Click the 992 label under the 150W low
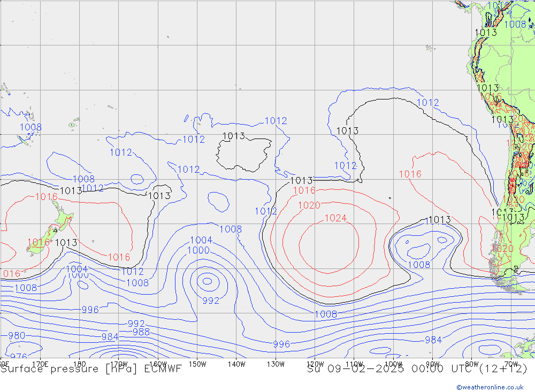This screenshot has height=392, width=535. (x=211, y=301)
